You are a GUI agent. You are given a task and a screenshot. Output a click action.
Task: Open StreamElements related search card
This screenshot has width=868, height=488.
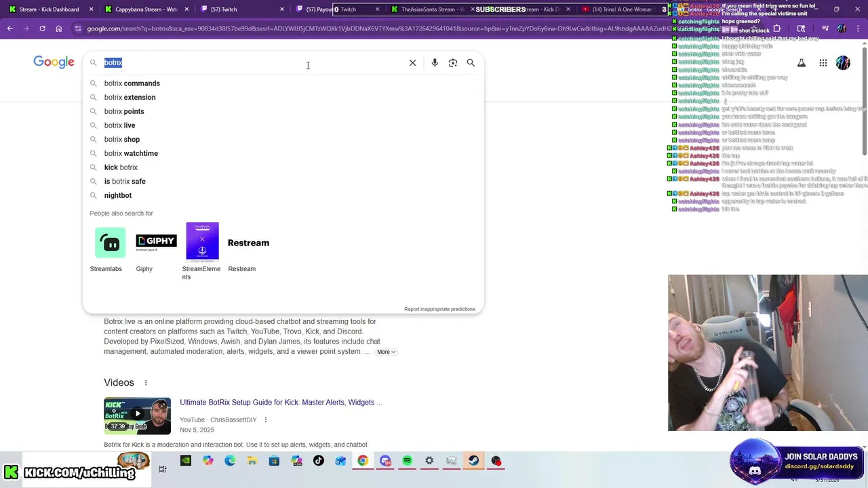click(x=201, y=251)
